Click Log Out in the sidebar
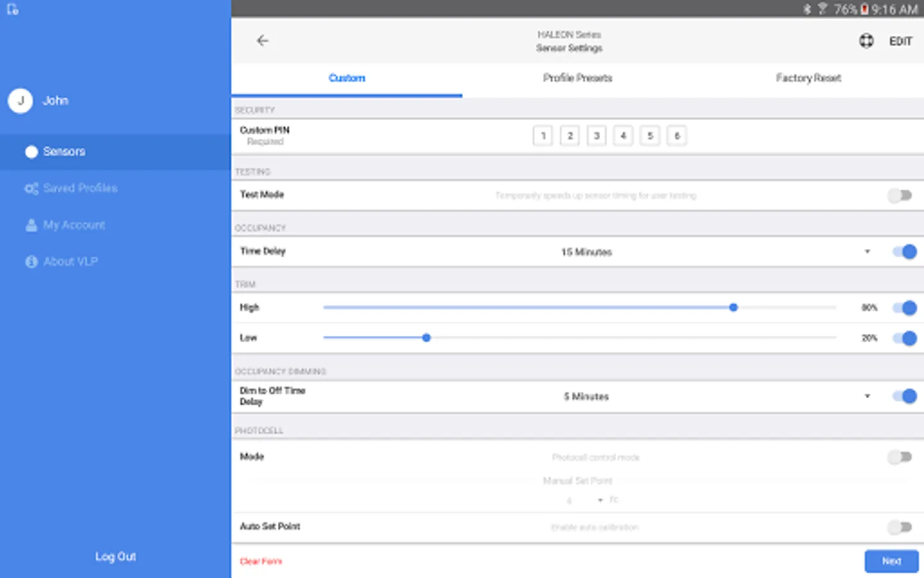924x578 pixels. coord(116,557)
